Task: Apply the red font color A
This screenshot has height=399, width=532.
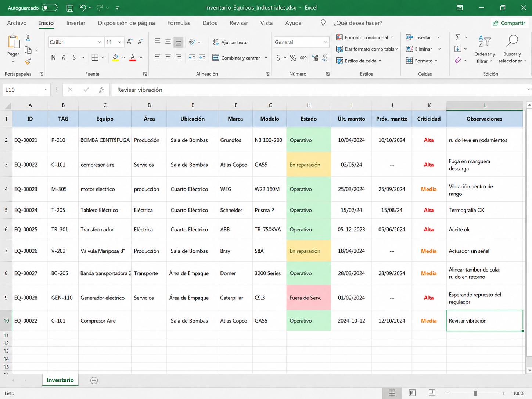Action: tap(133, 58)
